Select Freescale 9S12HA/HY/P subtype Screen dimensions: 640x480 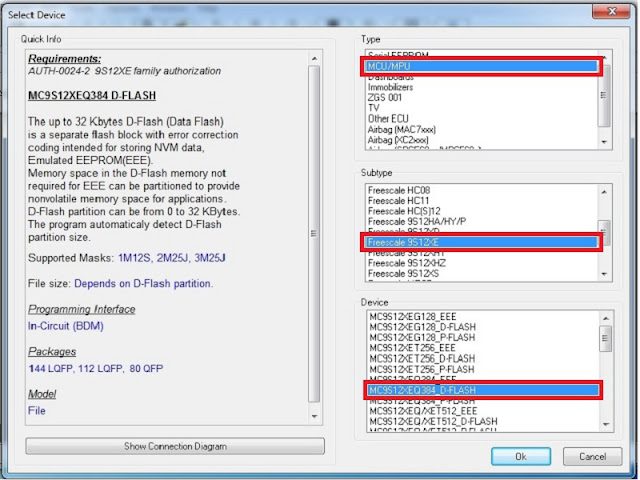pos(417,222)
